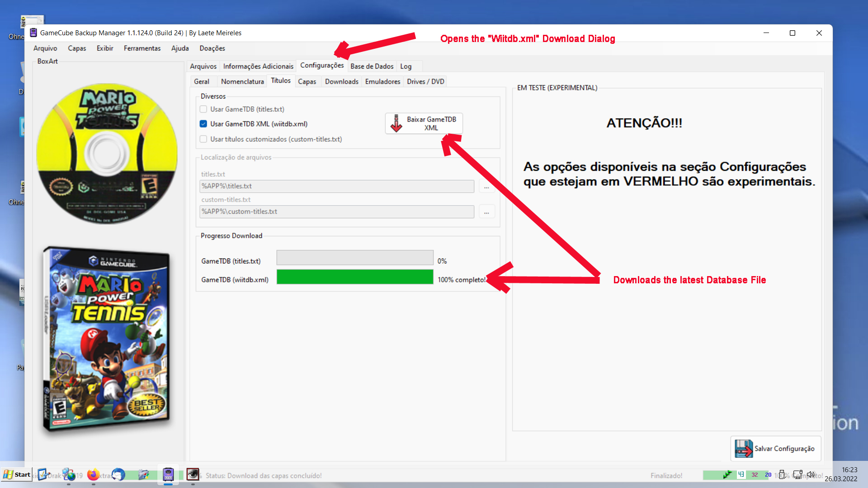Screen dimensions: 868x488
Task: Open the Exibir menu
Action: (x=105, y=48)
